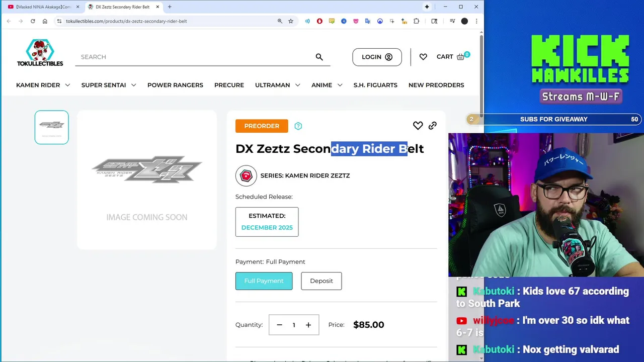Close the DX Zeztz Secondary Rider Belt tab
Image resolution: width=644 pixels, height=362 pixels.
(x=158, y=7)
